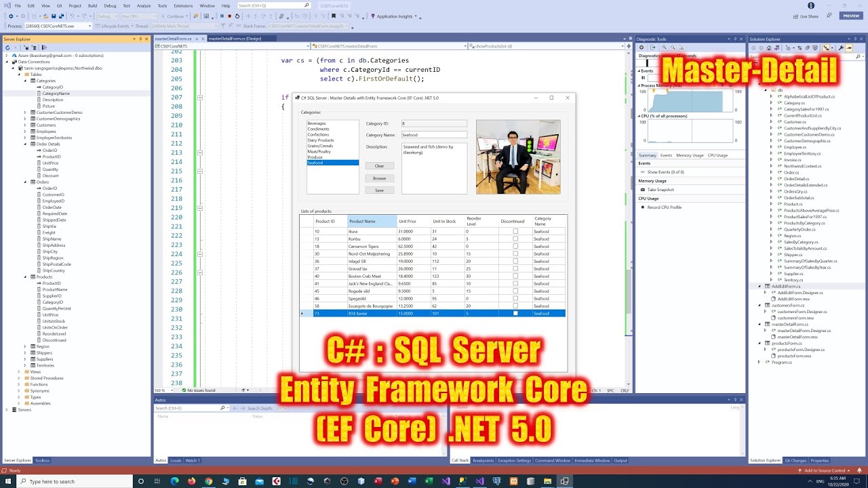The height and width of the screenshot is (488, 868).
Task: Switch to masterDetailForm.cs [Design] tab
Action: click(x=235, y=39)
